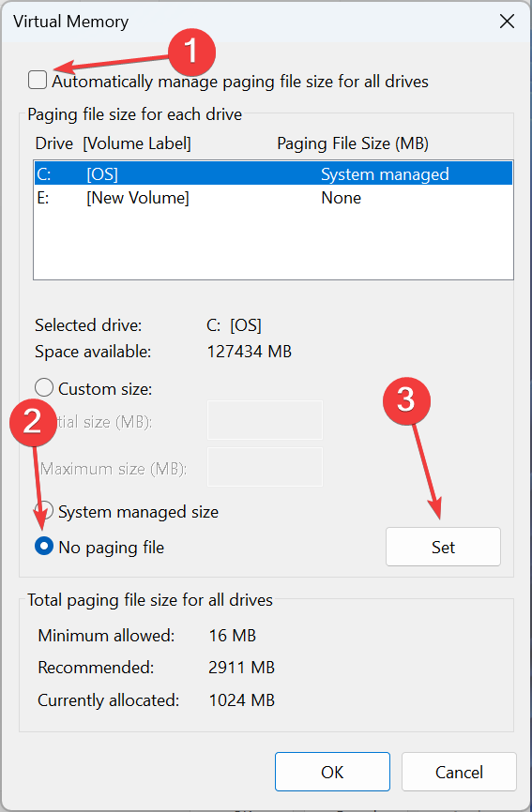Select drive E: [New Volume] row
The image size is (532, 812).
coord(273,198)
